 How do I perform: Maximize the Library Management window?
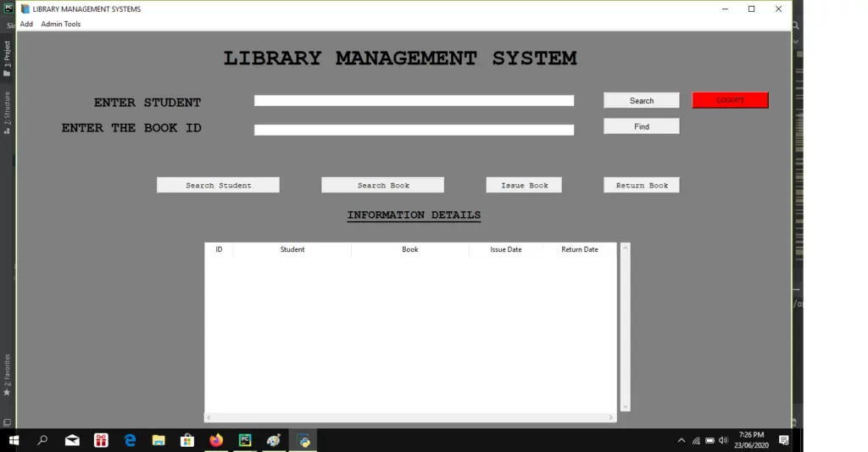[752, 8]
